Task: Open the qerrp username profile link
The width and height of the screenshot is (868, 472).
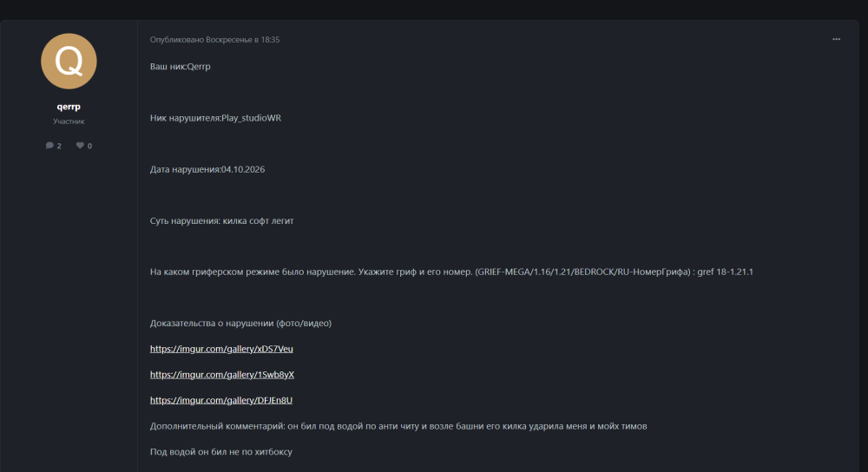Action: coord(69,106)
